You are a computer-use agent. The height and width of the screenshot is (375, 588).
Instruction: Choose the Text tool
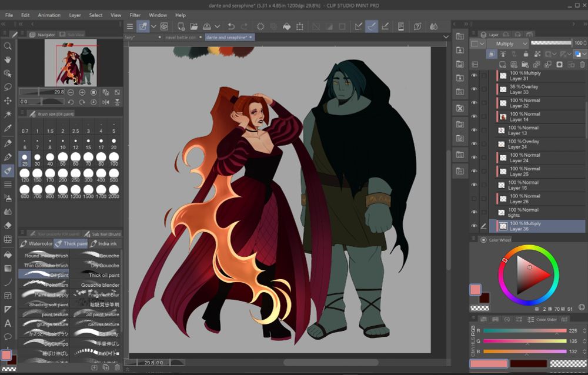point(8,323)
